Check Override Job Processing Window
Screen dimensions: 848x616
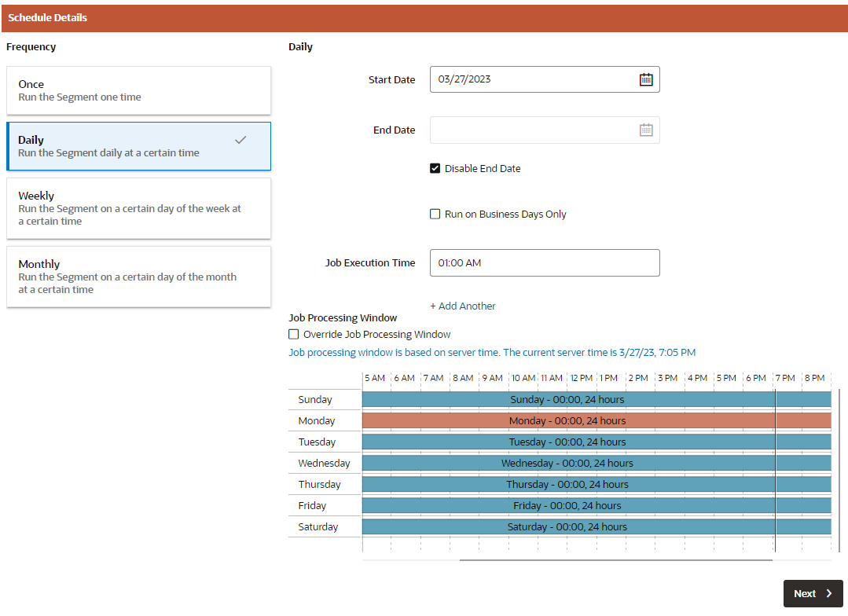pyautogui.click(x=294, y=334)
